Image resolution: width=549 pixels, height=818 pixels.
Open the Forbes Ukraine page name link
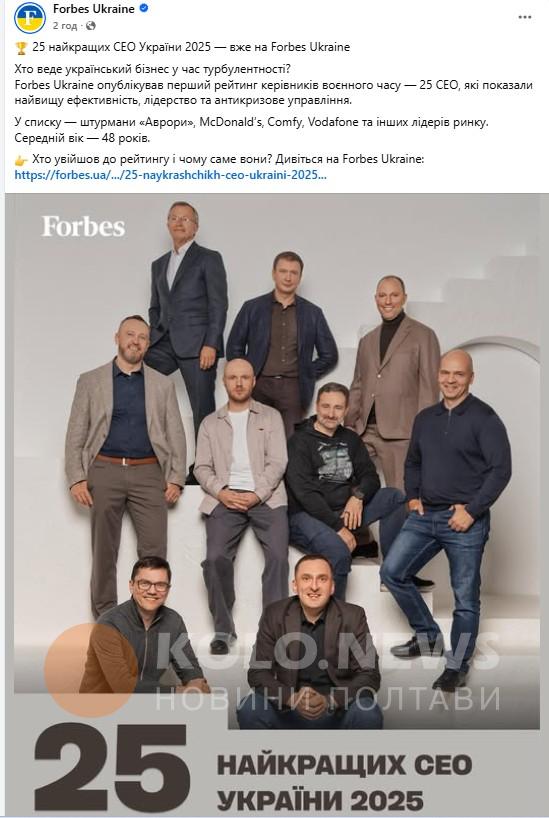tap(93, 9)
